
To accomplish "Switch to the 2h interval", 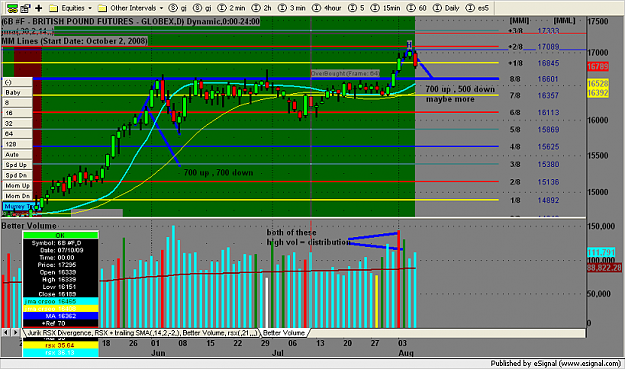I will [x=262, y=8].
